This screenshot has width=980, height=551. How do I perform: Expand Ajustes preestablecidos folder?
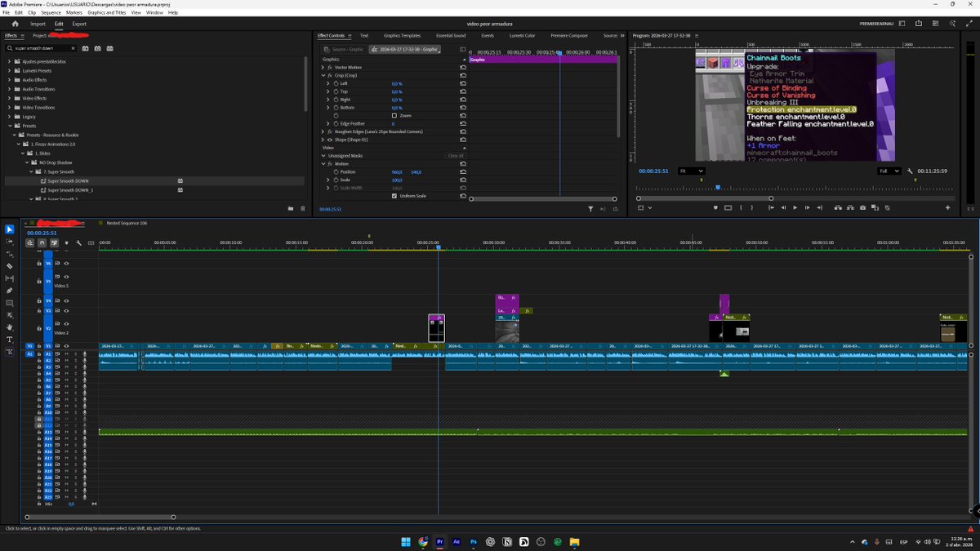(10, 61)
